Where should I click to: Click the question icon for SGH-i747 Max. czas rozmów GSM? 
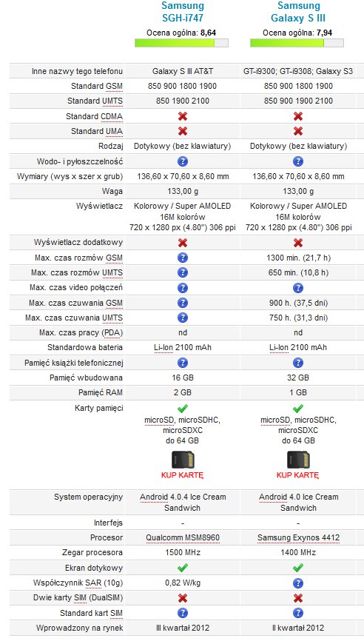tap(183, 258)
